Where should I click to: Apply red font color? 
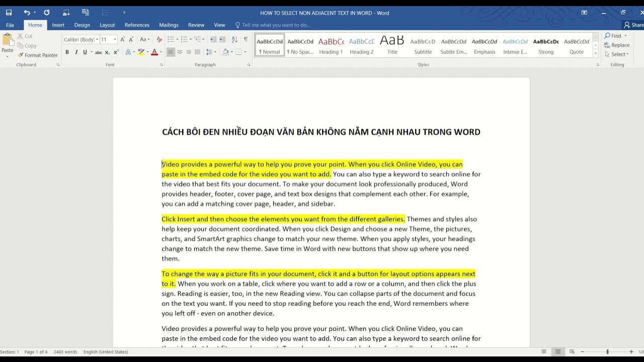pos(154,52)
